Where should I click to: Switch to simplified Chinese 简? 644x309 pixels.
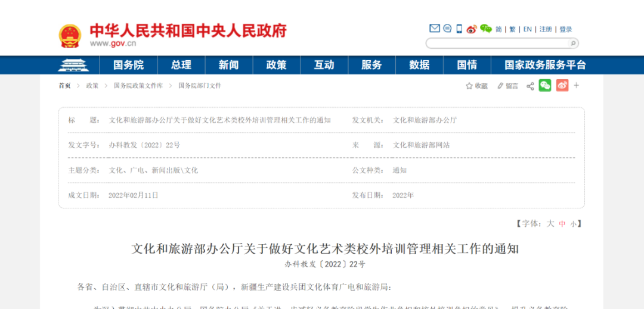tap(499, 29)
